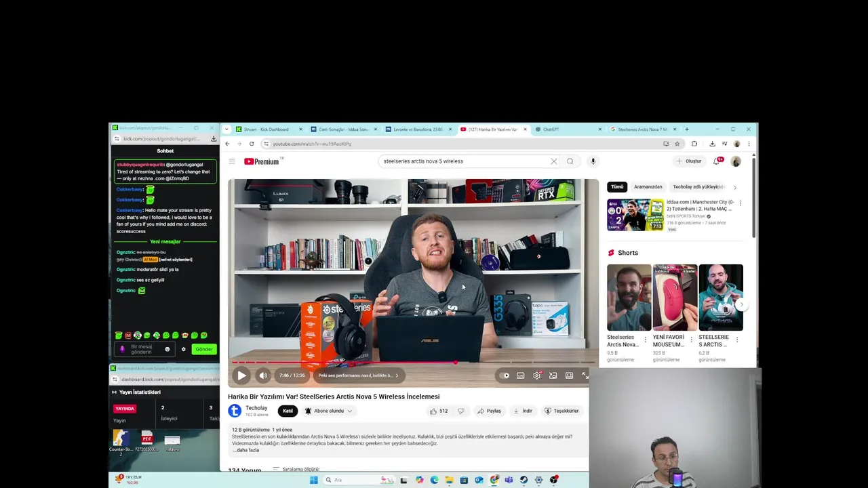Switch to the Steelseries Arctis Nova 7 tab

click(642, 129)
